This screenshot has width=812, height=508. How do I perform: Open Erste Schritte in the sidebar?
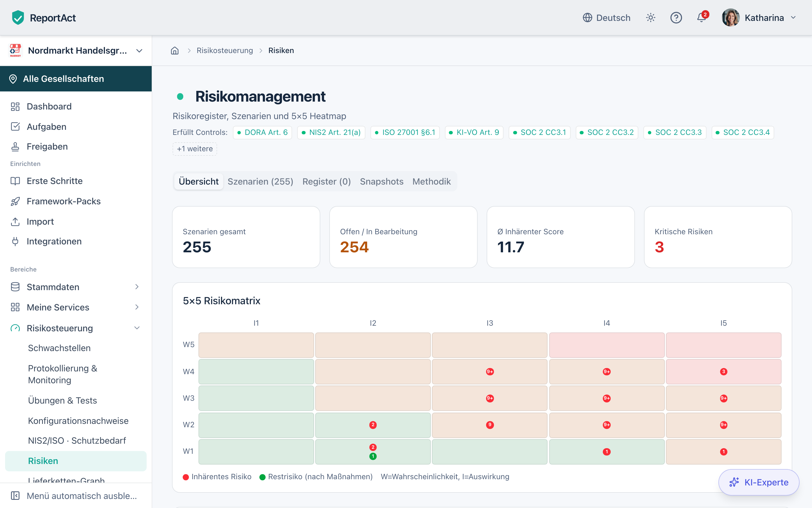pos(76,181)
